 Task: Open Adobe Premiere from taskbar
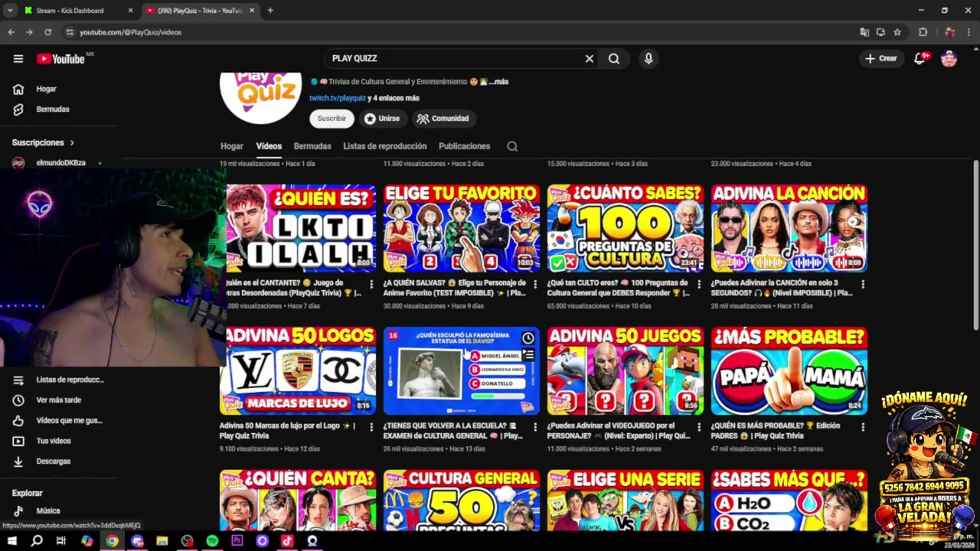tap(237, 540)
